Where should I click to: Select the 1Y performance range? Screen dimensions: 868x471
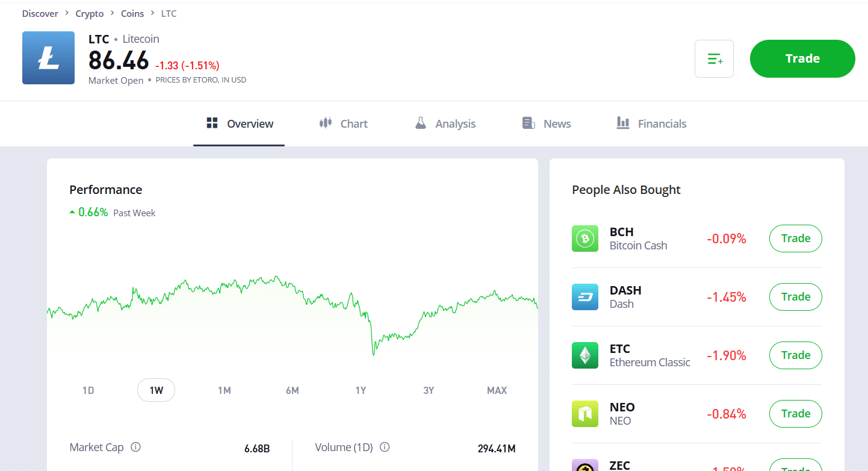[x=361, y=390]
